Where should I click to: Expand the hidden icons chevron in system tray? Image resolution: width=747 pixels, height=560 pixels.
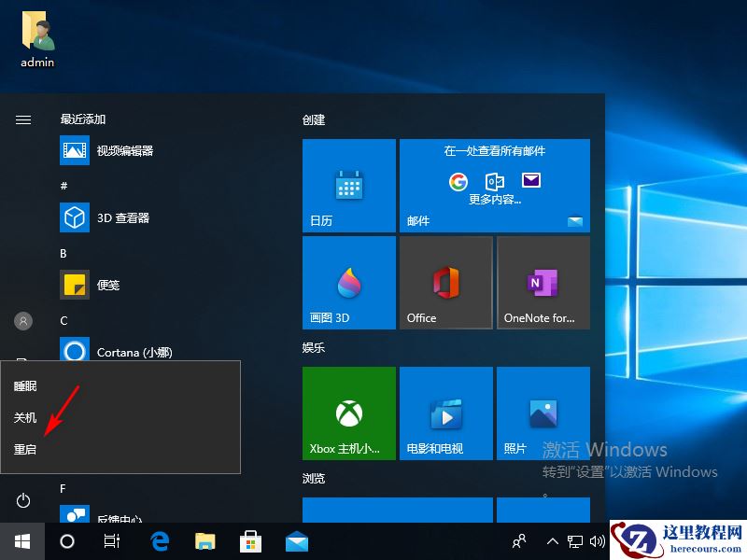point(554,541)
